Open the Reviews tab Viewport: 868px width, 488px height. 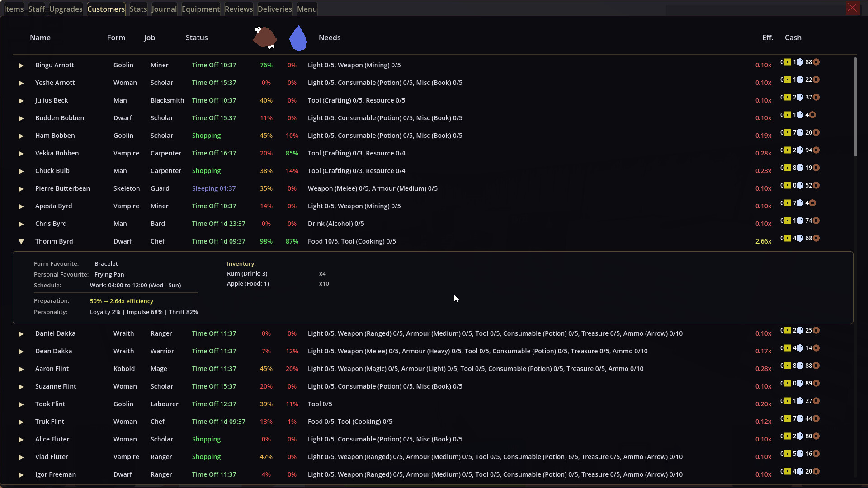[238, 9]
